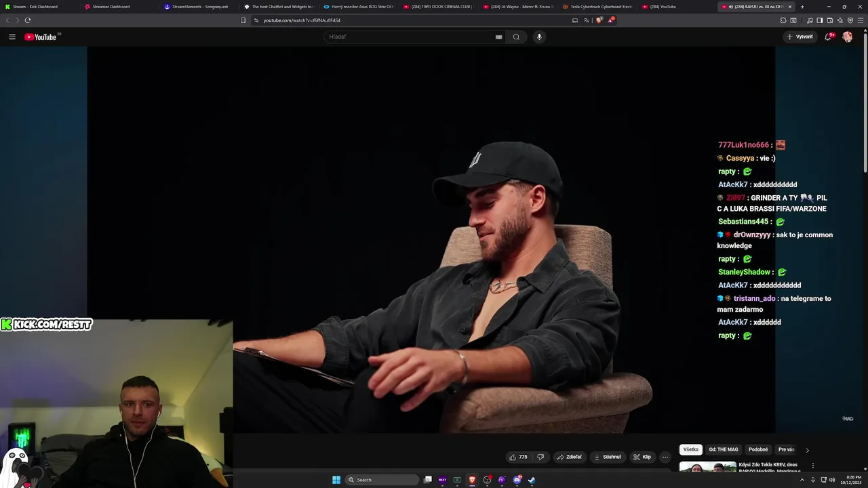Start voice search with microphone icon
This screenshot has width=868, height=488.
point(539,37)
